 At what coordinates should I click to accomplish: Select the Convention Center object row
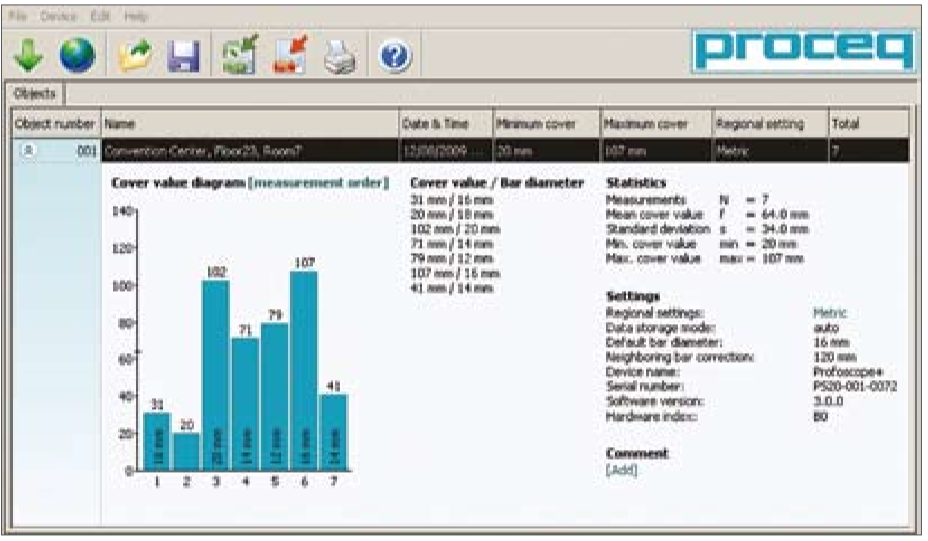(x=250, y=151)
